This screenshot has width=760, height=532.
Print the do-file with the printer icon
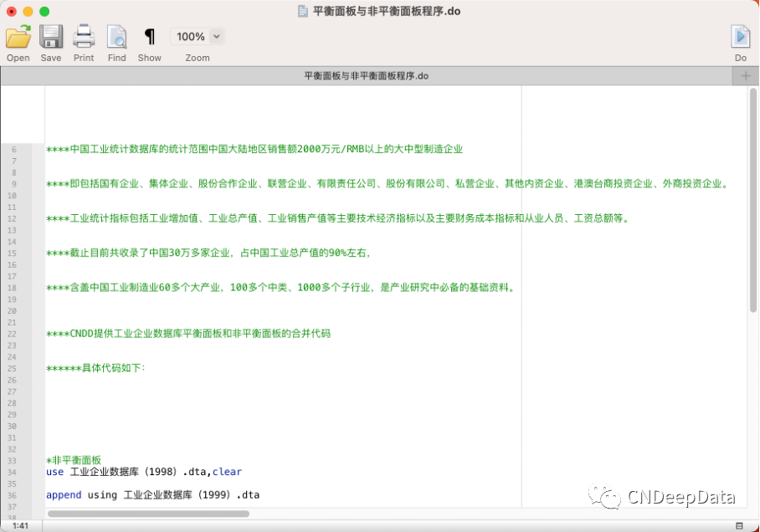coord(83,37)
